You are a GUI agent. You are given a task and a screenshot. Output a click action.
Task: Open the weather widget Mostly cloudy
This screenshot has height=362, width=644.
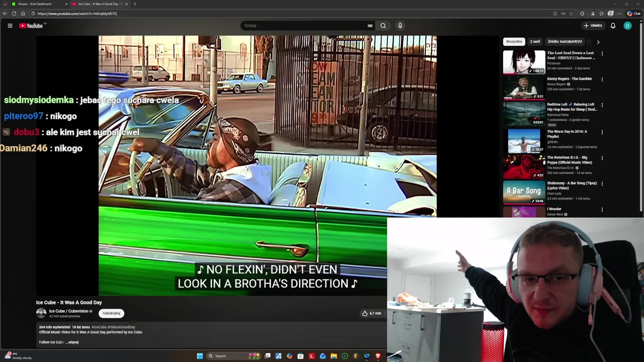(17, 356)
